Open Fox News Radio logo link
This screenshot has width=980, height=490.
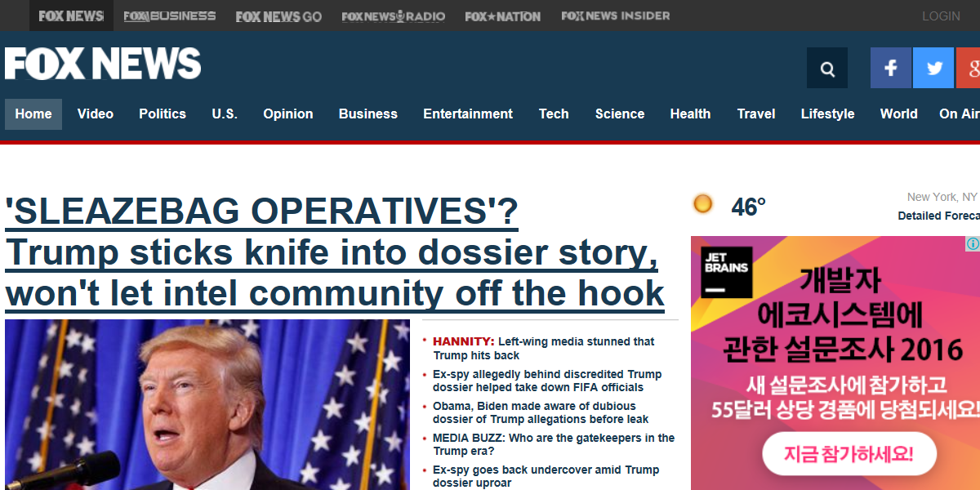pos(394,16)
